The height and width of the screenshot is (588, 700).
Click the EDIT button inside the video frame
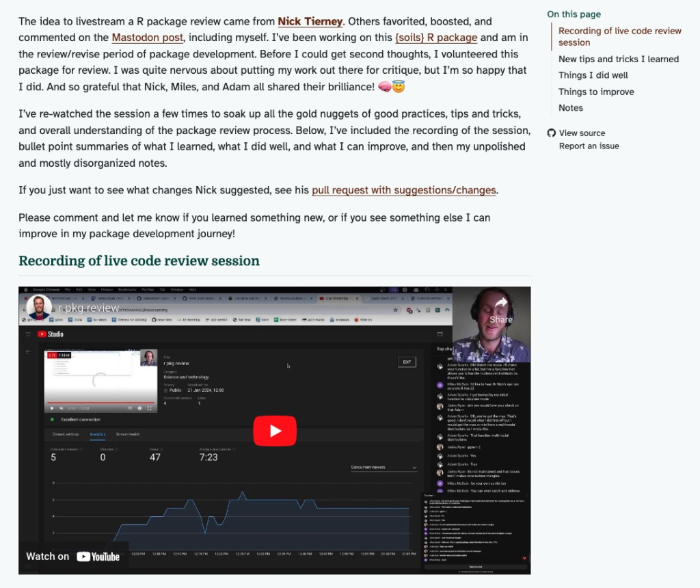pyautogui.click(x=407, y=362)
